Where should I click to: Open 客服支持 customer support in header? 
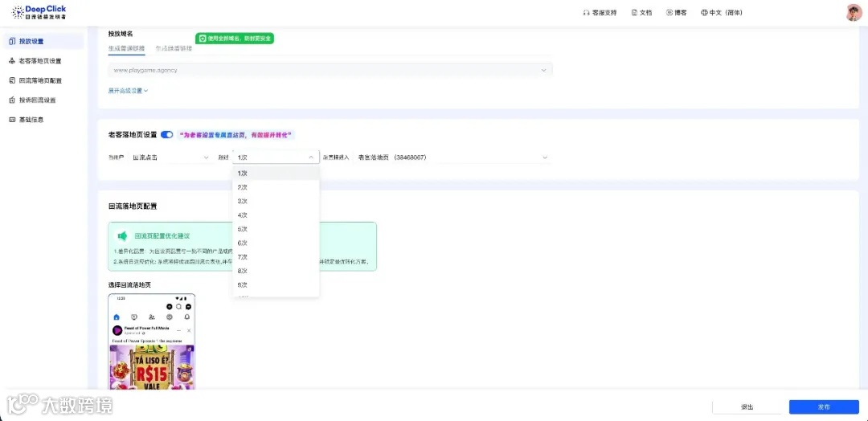600,13
